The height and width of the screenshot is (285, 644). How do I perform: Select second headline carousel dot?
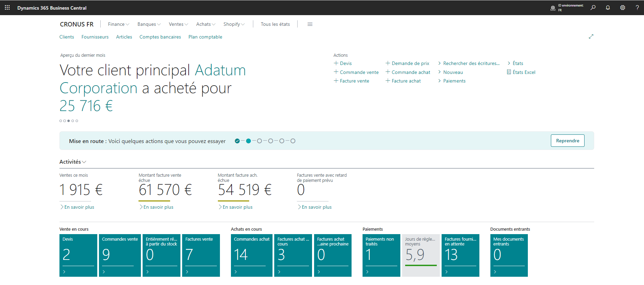(x=65, y=121)
